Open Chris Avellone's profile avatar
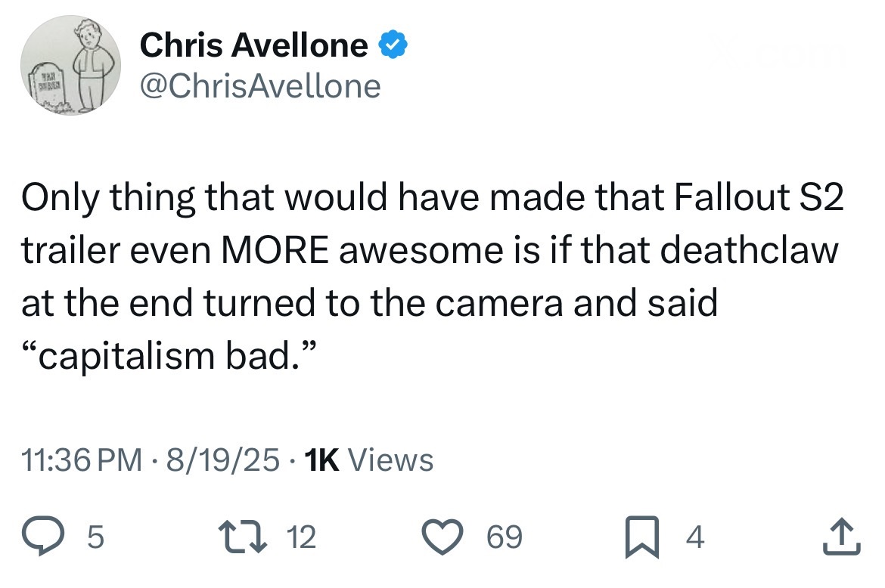The image size is (885, 588). [71, 66]
